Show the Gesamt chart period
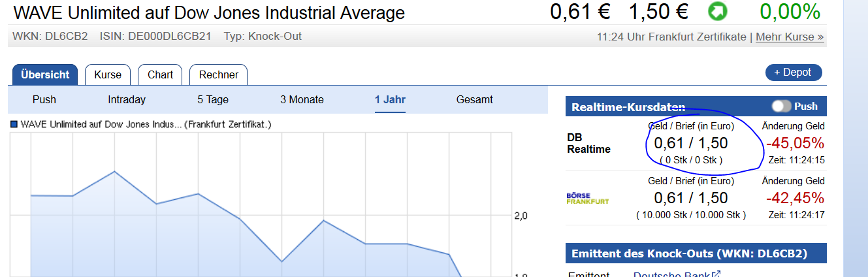 pyautogui.click(x=475, y=100)
